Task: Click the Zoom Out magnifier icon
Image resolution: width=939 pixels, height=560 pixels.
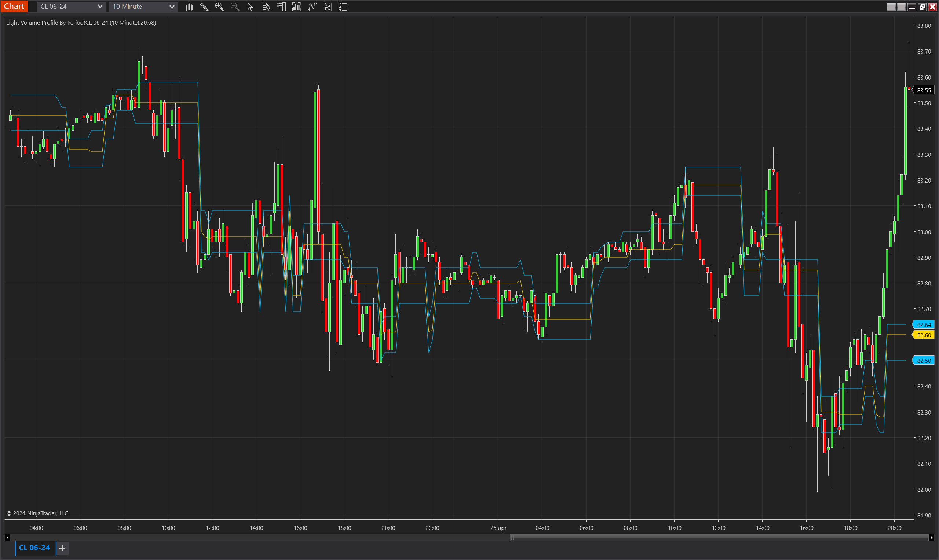Action: [235, 7]
